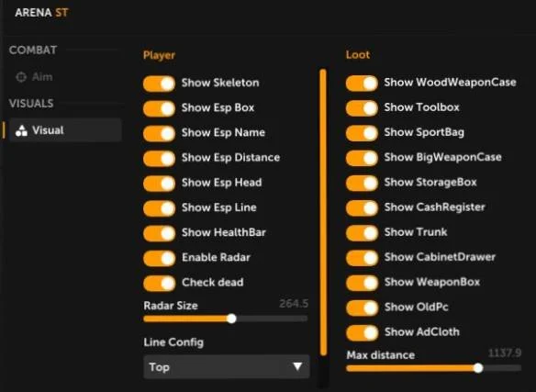This screenshot has height=392, width=536.
Task: Switch off Show Toolbox toggle
Action: click(362, 108)
